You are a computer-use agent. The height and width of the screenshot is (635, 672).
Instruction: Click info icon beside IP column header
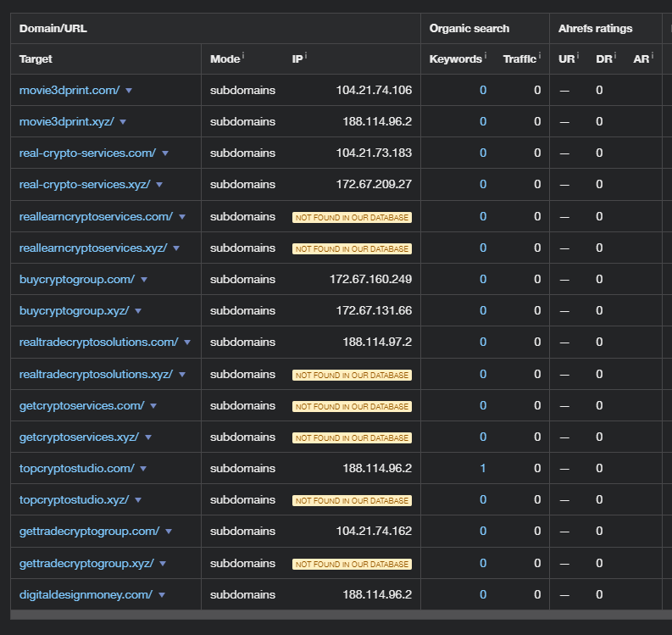pos(305,56)
